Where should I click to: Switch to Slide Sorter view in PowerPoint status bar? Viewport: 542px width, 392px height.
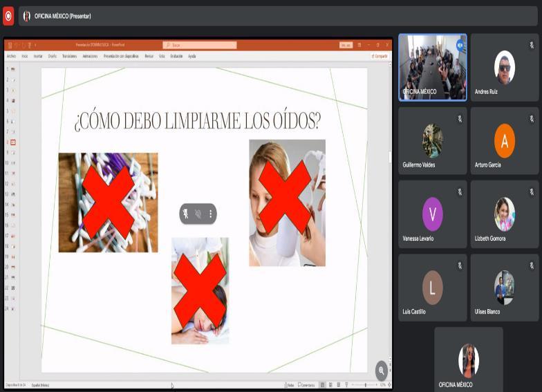330,384
